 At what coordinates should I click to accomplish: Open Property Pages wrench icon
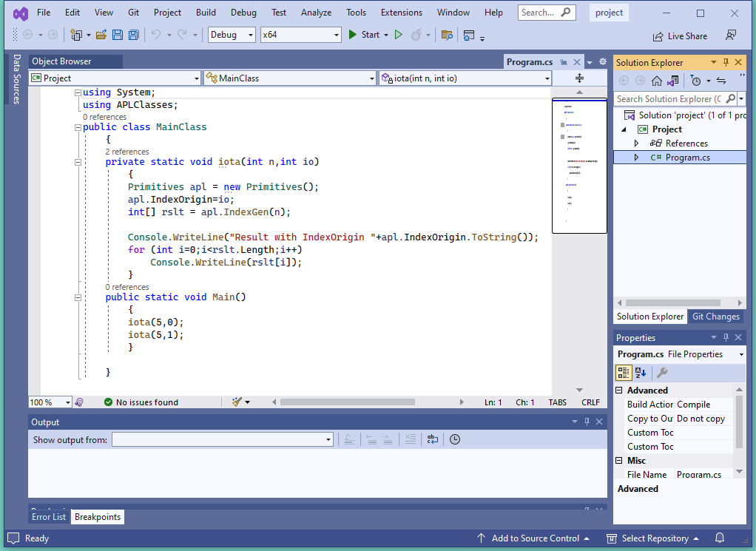pyautogui.click(x=662, y=373)
